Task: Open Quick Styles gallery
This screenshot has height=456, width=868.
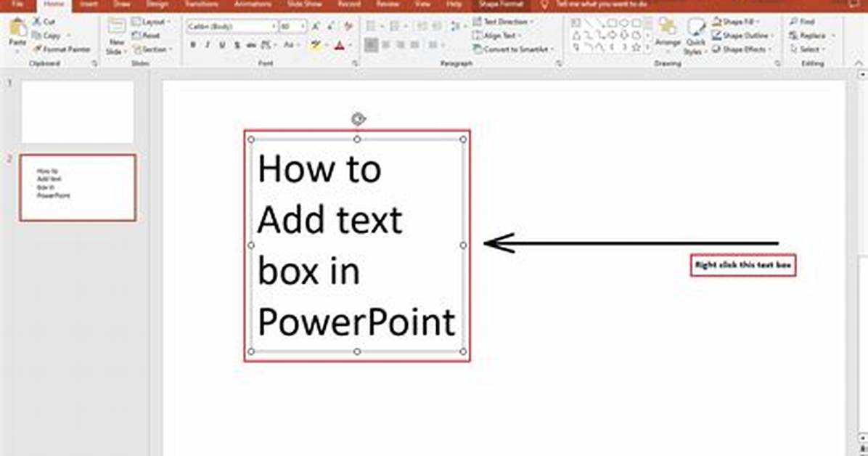Action: click(695, 36)
